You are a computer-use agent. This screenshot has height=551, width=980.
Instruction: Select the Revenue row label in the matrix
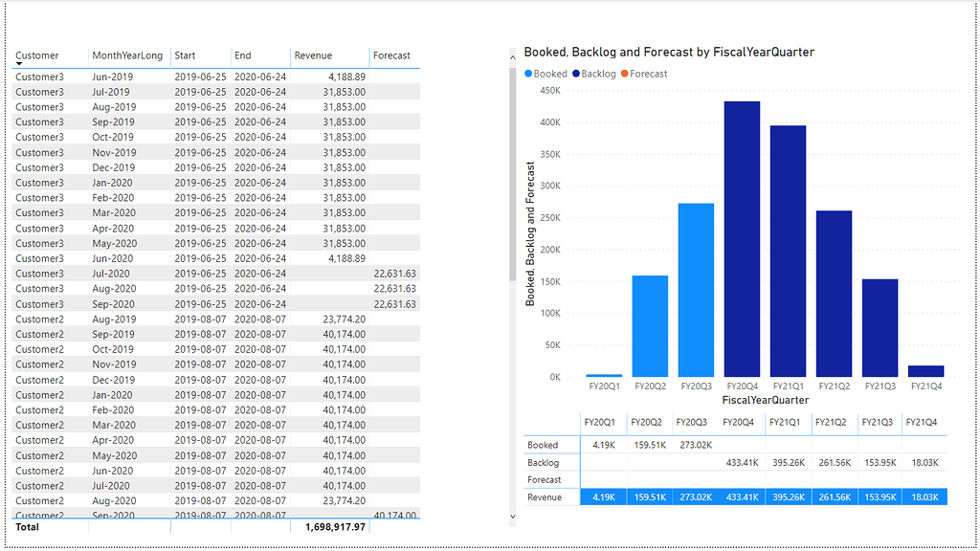546,496
